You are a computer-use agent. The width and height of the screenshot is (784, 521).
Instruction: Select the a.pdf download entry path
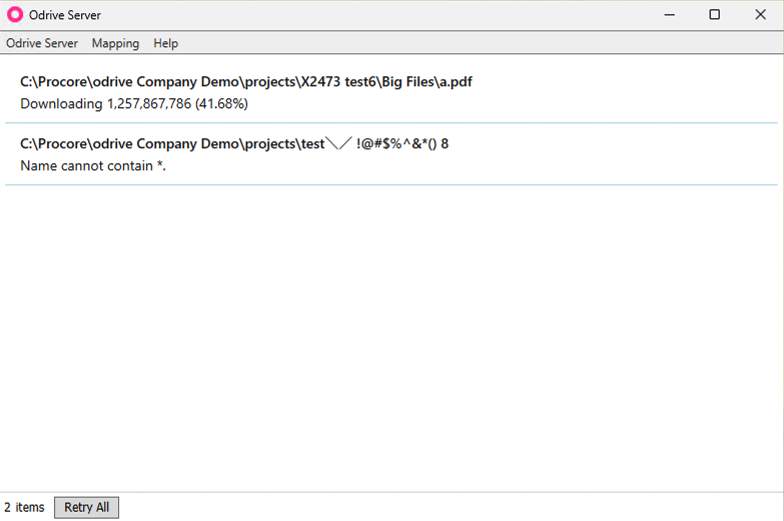(x=246, y=82)
